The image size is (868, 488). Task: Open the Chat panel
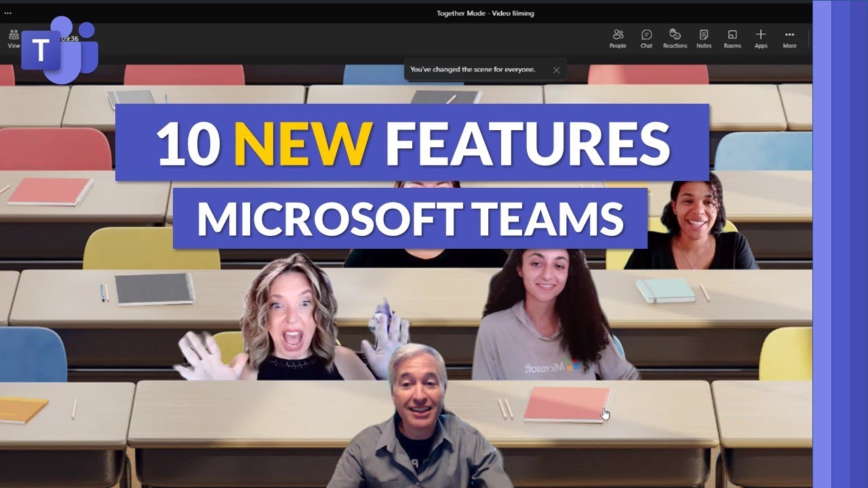(646, 39)
